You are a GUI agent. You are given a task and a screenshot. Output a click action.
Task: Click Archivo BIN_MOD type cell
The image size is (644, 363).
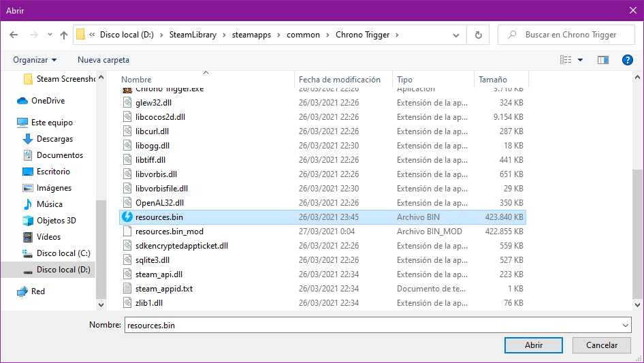(x=429, y=232)
